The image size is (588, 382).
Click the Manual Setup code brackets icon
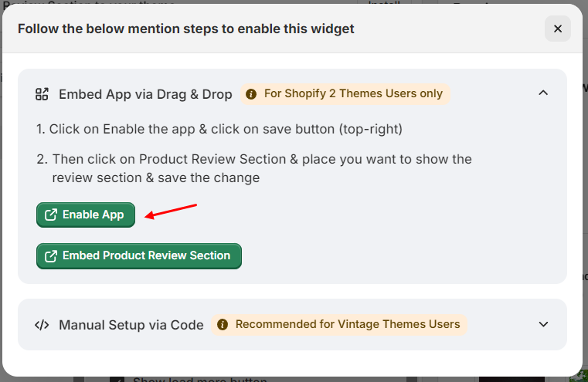click(x=42, y=324)
